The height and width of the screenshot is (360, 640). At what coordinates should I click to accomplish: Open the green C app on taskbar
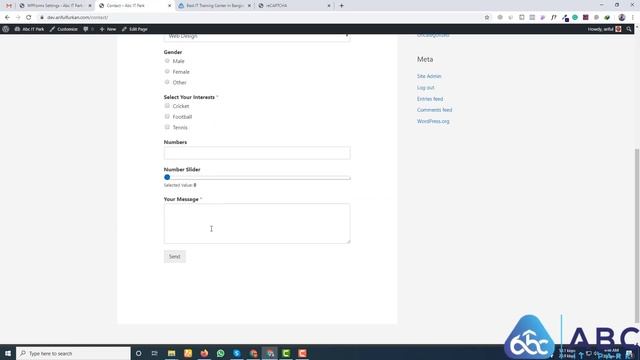(286, 353)
